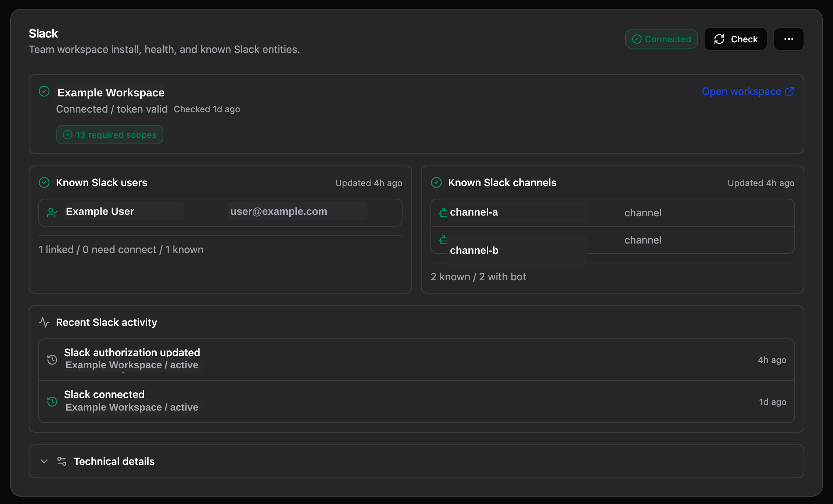This screenshot has height=504, width=833.
Task: Click the 2 known / 2 with bot summary
Action: point(478,277)
